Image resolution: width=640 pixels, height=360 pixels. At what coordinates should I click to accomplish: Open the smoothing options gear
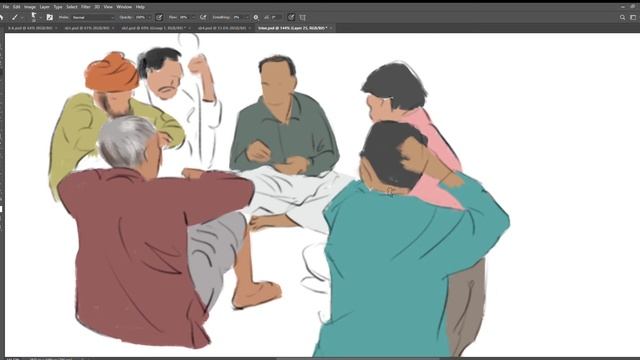[256, 17]
